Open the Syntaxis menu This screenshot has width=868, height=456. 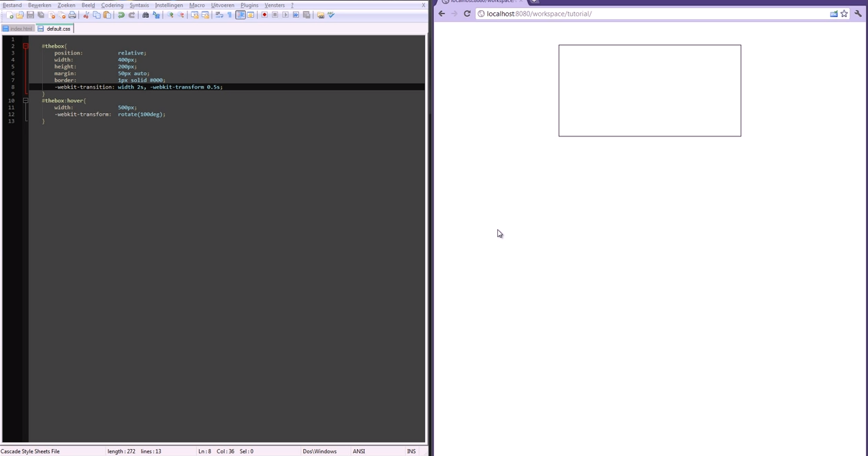pos(139,5)
